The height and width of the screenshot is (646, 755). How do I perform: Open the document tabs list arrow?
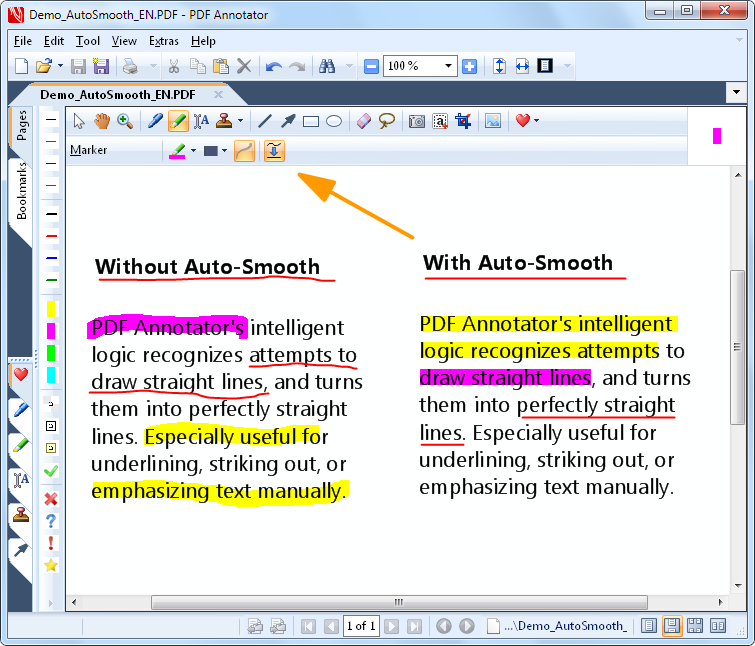736,92
